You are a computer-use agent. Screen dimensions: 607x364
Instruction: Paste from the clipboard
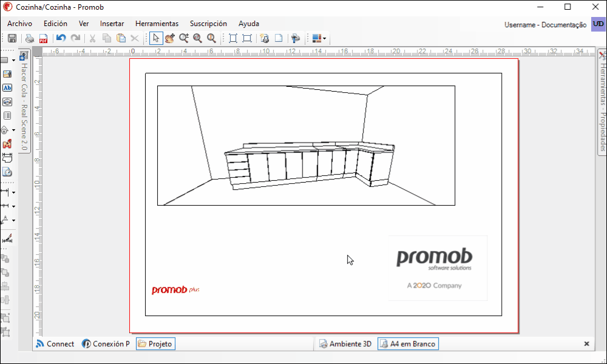pos(121,38)
